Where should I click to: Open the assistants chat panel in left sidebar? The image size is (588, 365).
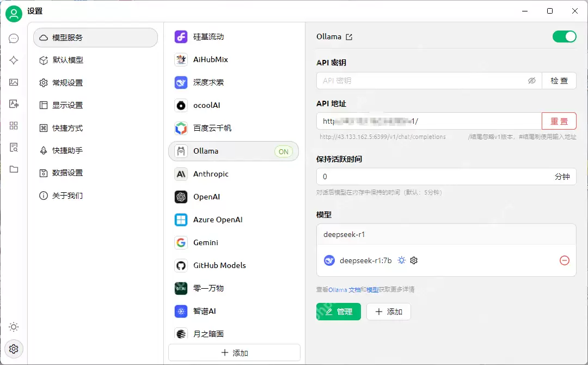[14, 38]
